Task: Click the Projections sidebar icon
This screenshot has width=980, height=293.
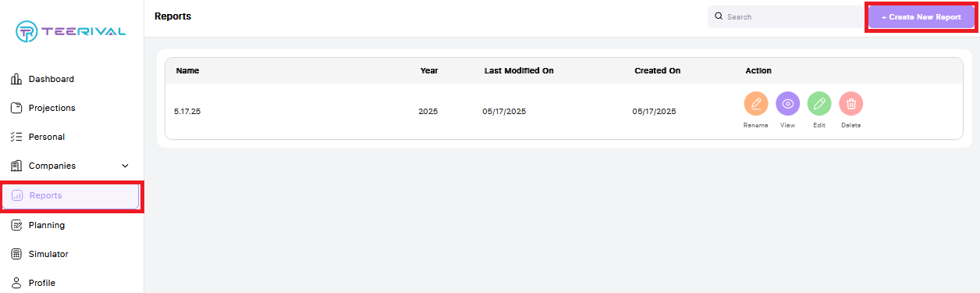Action: 16,108
